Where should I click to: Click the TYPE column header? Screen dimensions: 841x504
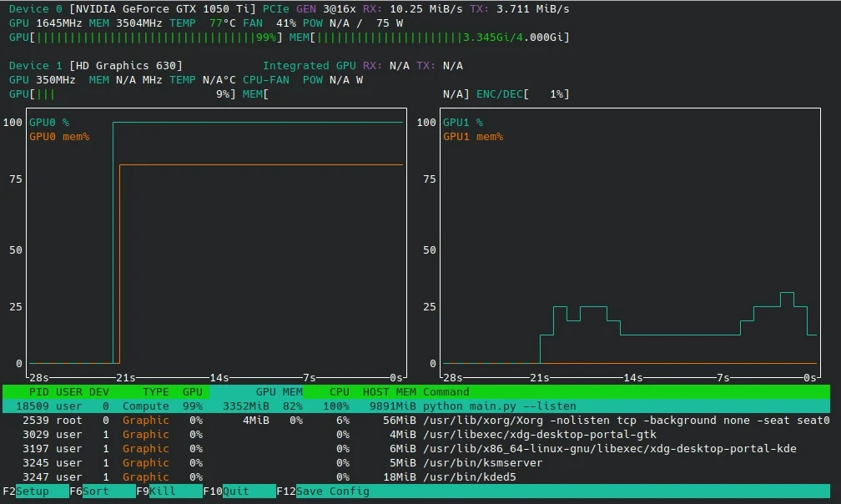tap(155, 392)
